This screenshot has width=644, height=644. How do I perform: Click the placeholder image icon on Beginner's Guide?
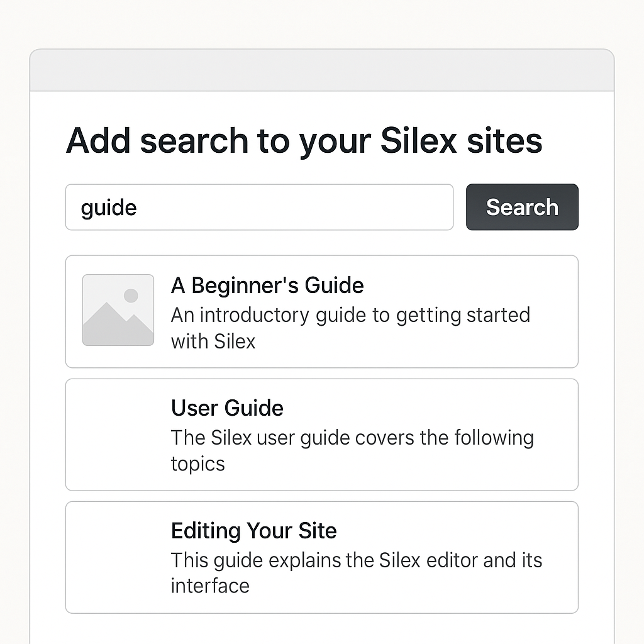pyautogui.click(x=118, y=310)
